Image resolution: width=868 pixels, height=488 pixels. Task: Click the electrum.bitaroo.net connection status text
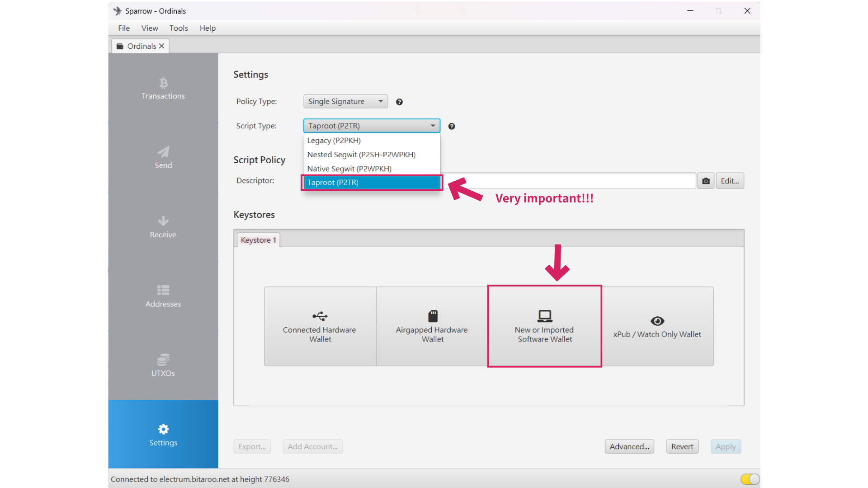(x=200, y=479)
